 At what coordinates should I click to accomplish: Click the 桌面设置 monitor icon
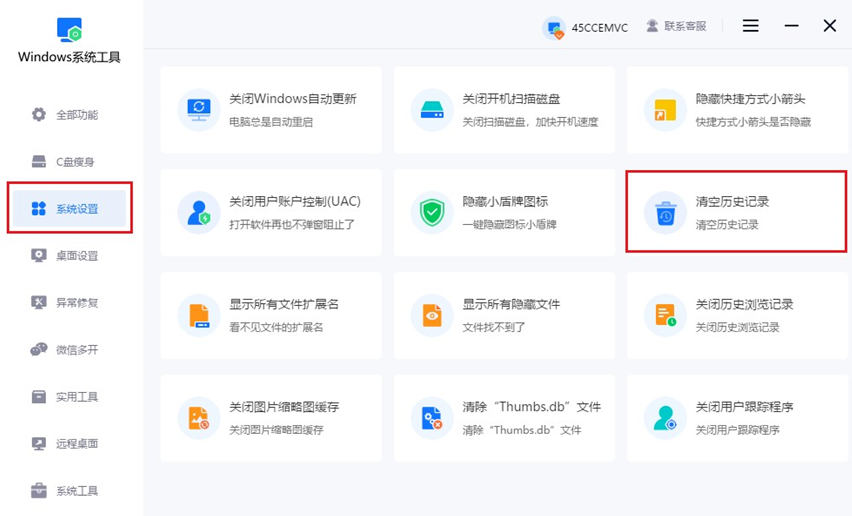pos(39,256)
